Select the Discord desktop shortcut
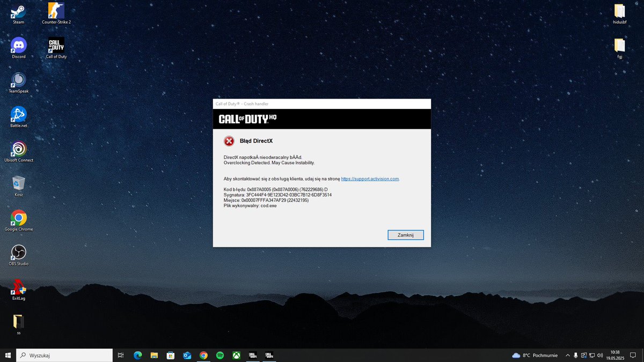The height and width of the screenshot is (362, 644). tap(18, 48)
